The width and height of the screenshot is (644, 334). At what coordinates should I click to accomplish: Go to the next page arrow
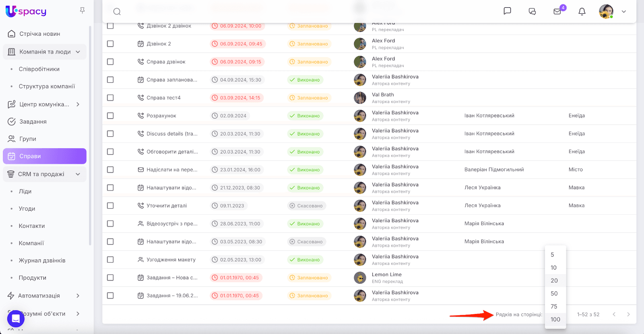point(628,314)
